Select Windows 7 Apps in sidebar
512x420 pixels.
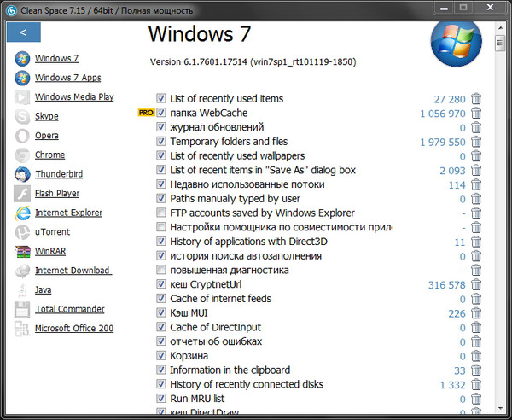point(67,78)
